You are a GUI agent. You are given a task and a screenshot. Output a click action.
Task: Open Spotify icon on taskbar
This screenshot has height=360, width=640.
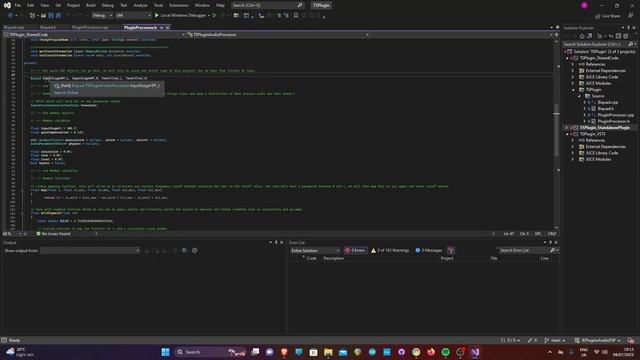tap(445, 352)
